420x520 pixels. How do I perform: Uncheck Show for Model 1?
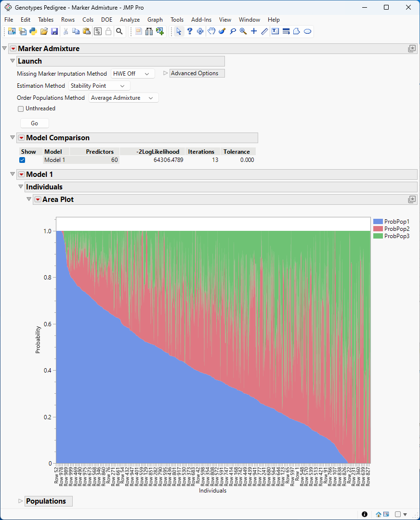tap(22, 160)
